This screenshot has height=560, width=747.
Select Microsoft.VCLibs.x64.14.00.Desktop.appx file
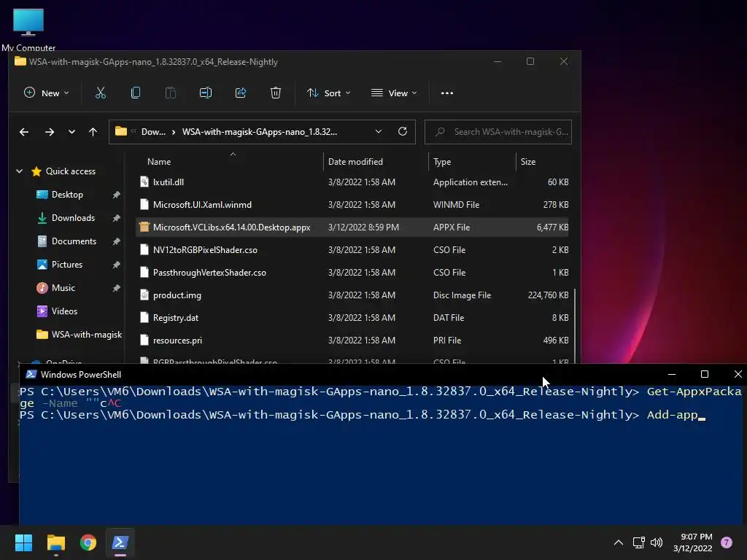tap(352, 227)
